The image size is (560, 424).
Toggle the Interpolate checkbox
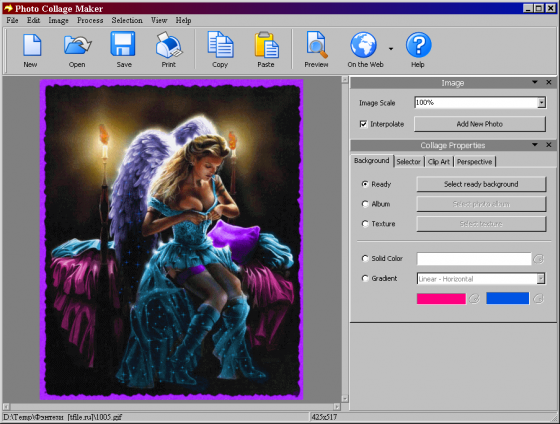363,124
